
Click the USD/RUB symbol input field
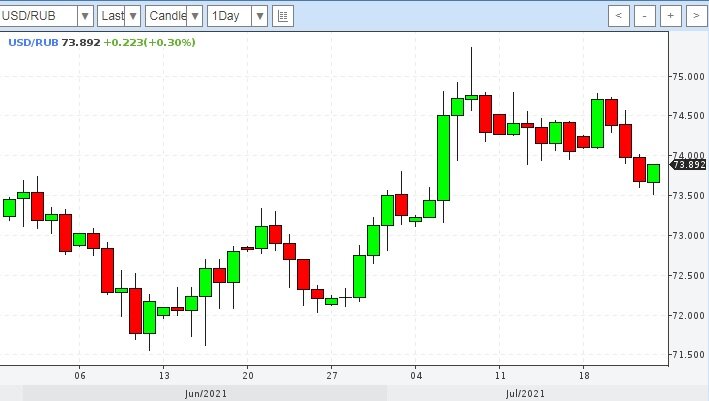click(x=38, y=16)
